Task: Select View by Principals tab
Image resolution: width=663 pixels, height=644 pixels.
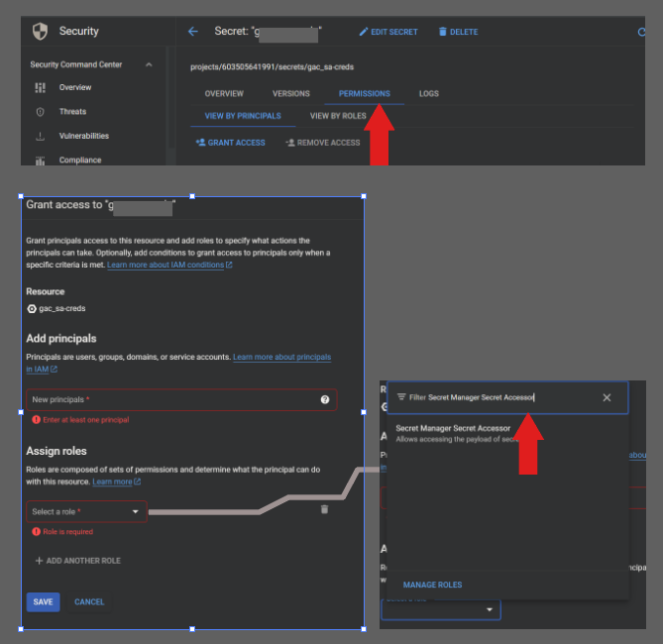Action: click(243, 116)
